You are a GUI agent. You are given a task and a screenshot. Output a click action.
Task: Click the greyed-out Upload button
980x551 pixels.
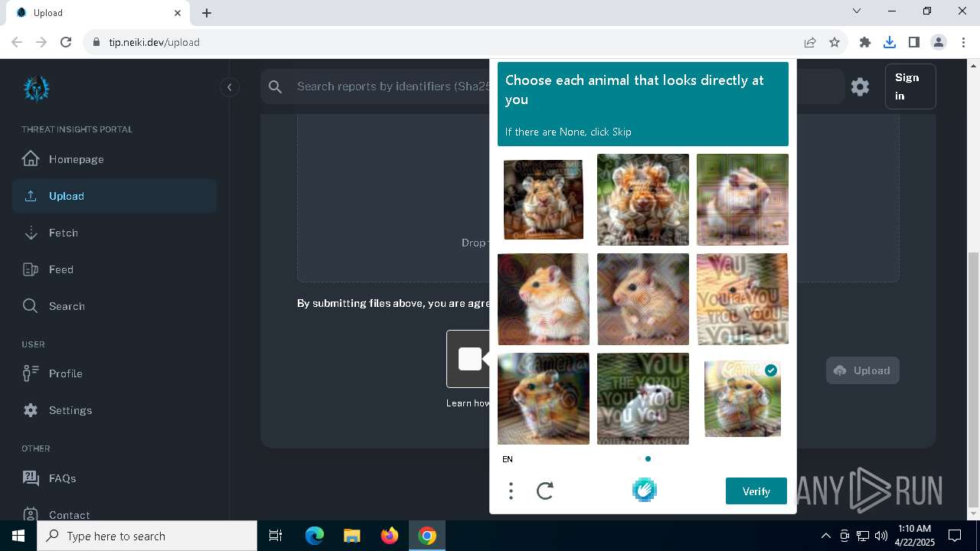point(862,370)
